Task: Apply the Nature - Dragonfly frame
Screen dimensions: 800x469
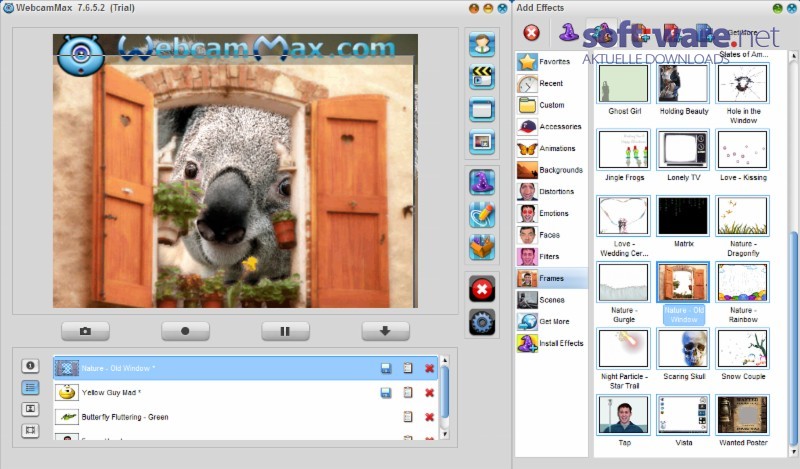Action: click(743, 216)
